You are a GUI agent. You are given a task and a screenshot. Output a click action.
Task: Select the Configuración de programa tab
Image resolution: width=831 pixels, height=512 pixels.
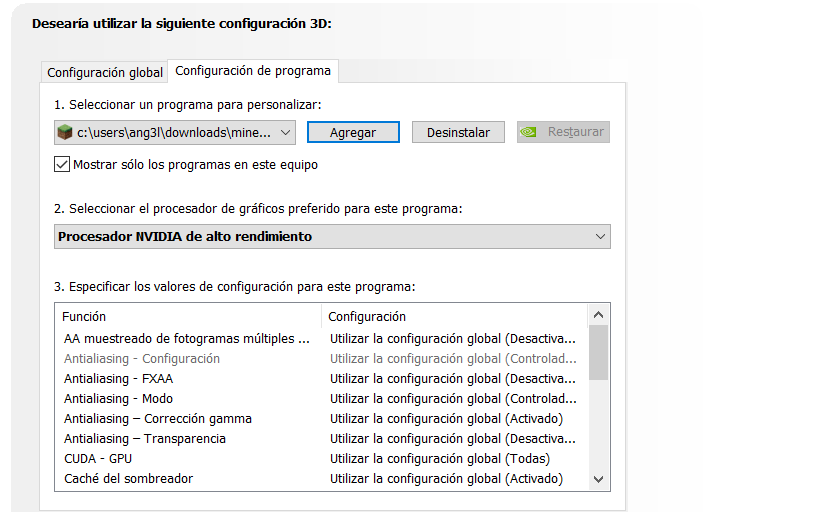click(x=253, y=71)
